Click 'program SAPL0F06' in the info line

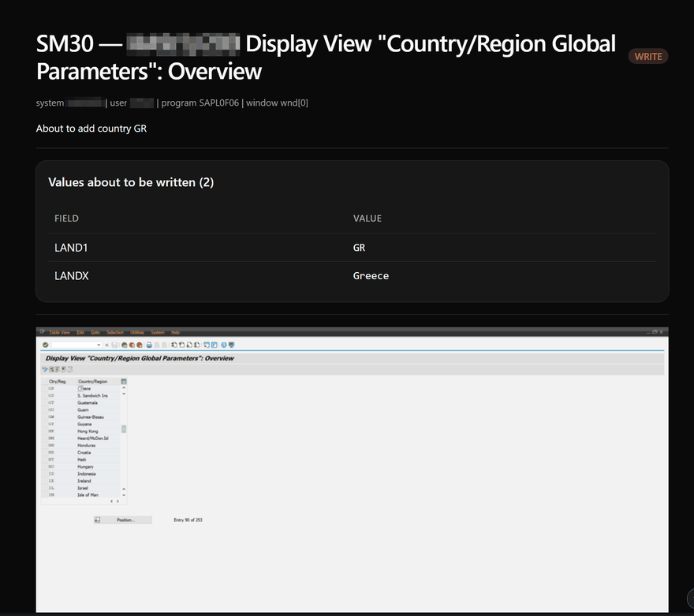coord(200,103)
